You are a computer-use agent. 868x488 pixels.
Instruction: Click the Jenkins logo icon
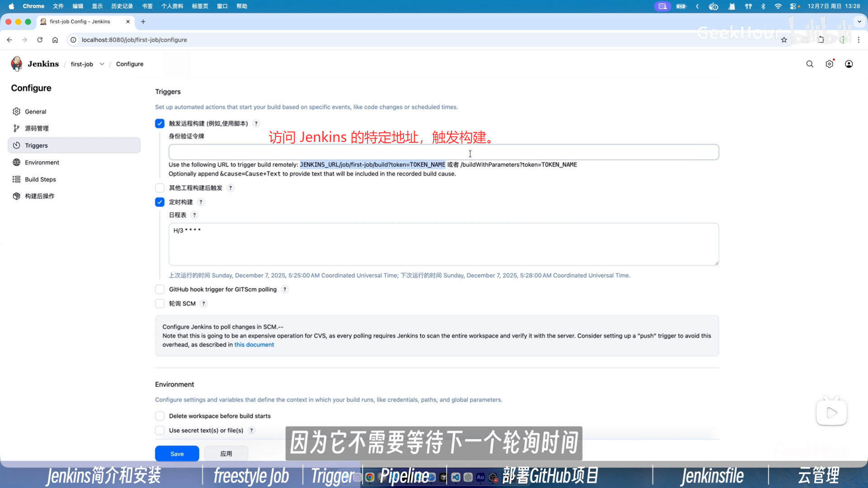17,64
